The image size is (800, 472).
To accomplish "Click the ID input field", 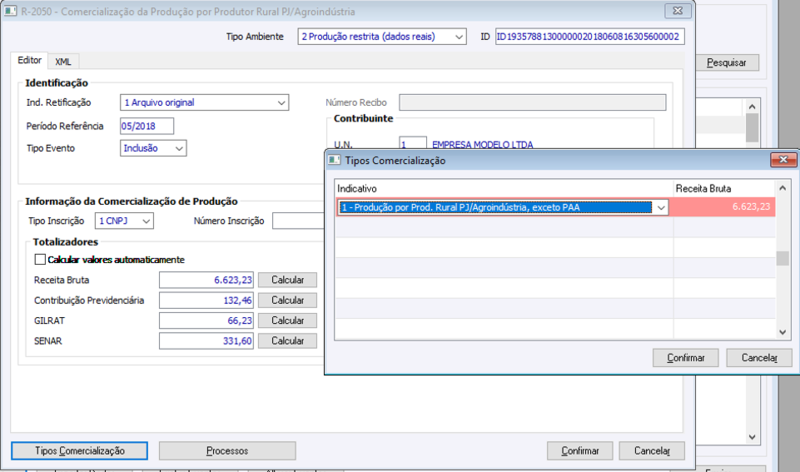I will click(590, 37).
